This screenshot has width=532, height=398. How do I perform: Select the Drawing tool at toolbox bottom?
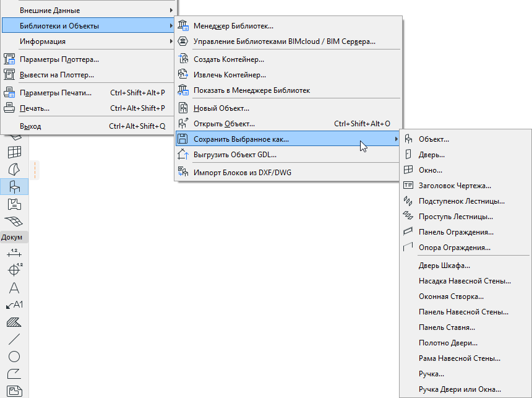[x=14, y=391]
